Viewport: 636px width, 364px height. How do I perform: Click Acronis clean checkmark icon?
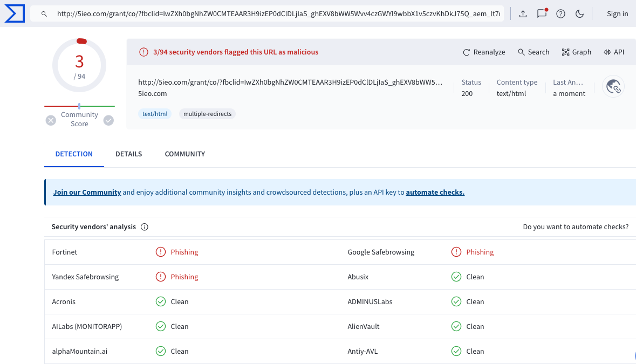pos(161,301)
